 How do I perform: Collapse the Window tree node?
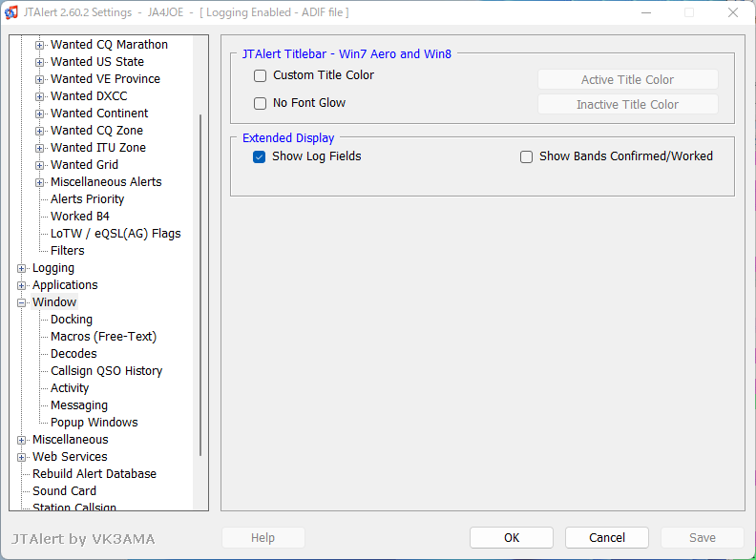pyautogui.click(x=21, y=302)
